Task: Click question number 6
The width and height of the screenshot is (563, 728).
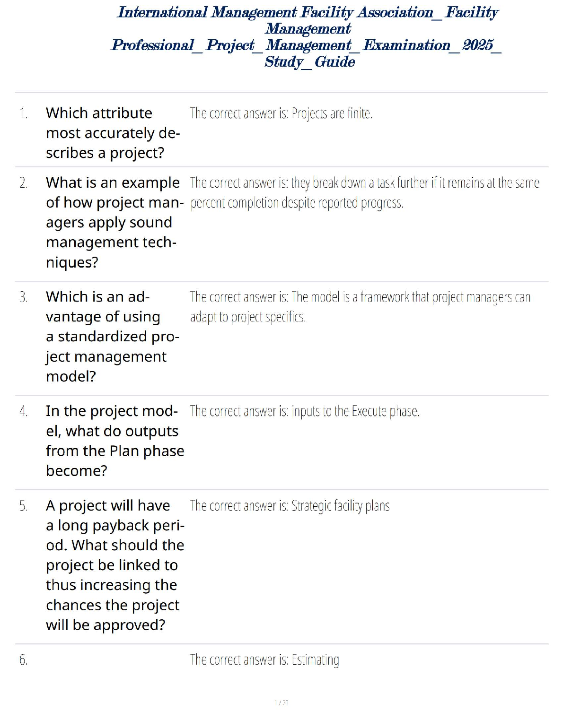Action: pyautogui.click(x=24, y=660)
